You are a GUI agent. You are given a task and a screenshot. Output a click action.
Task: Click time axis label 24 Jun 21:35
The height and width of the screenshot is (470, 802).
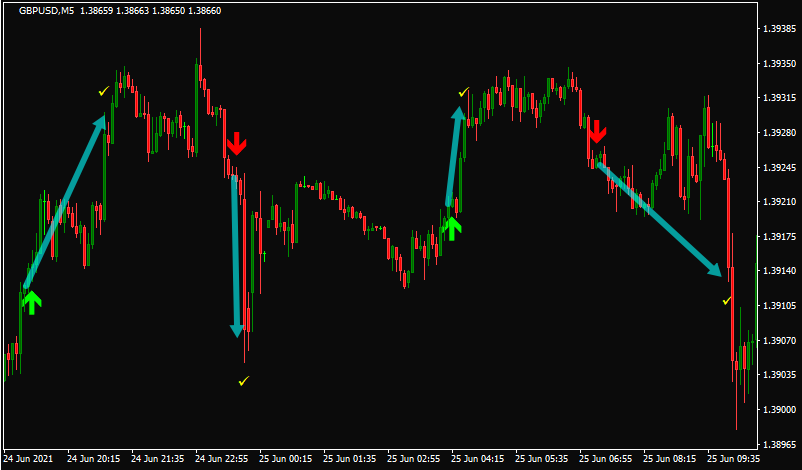click(x=158, y=459)
